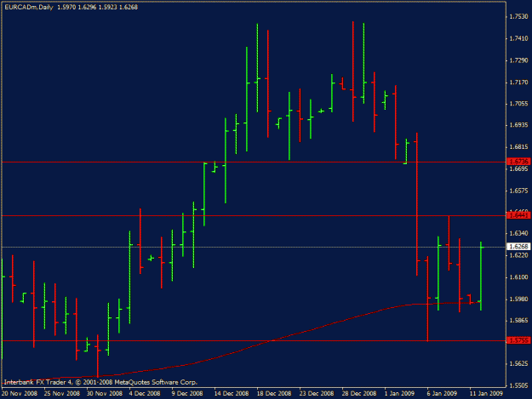Click the EURCADm,Daily chart title text
Image resolution: width=532 pixels, height=399 pixels.
[x=29, y=7]
